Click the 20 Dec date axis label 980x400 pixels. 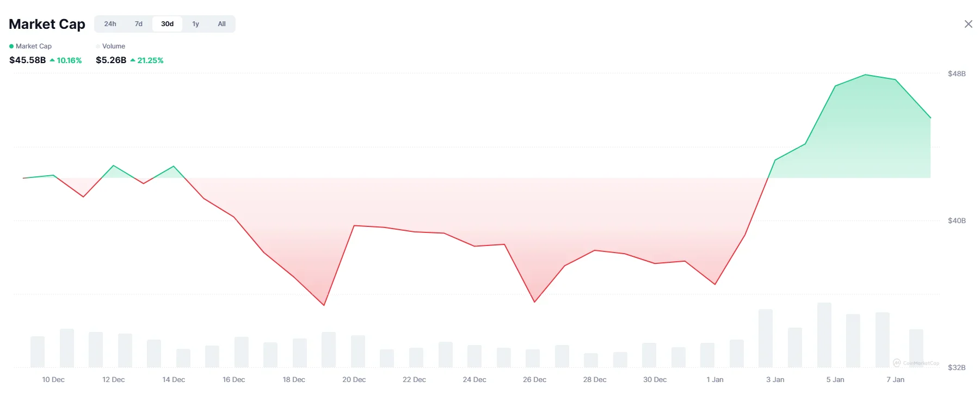(354, 380)
